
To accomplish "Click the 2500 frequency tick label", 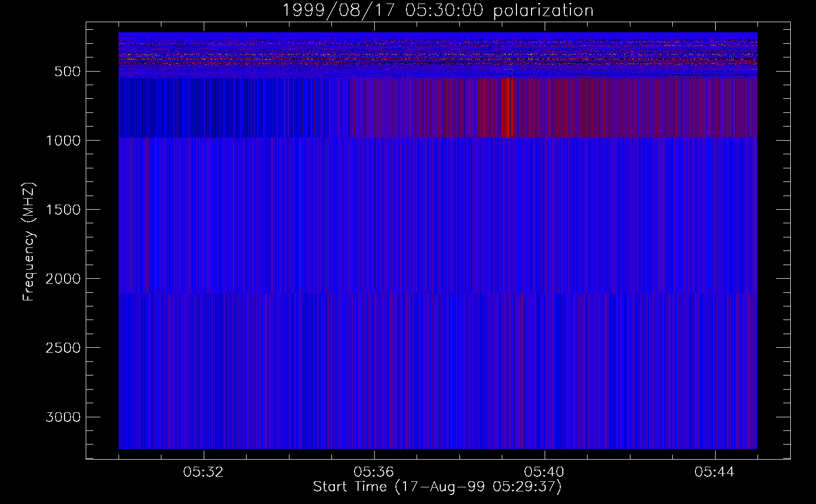I will pyautogui.click(x=63, y=348).
